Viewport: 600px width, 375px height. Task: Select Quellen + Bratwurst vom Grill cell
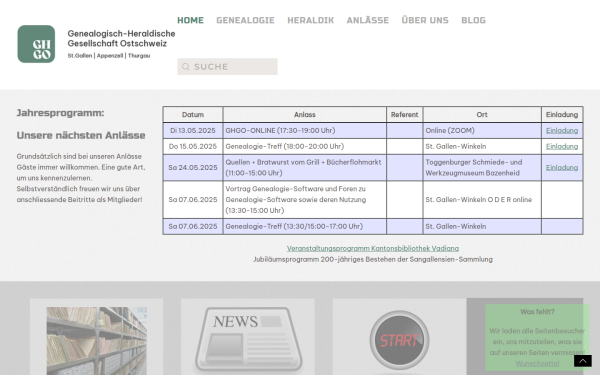coord(305,168)
